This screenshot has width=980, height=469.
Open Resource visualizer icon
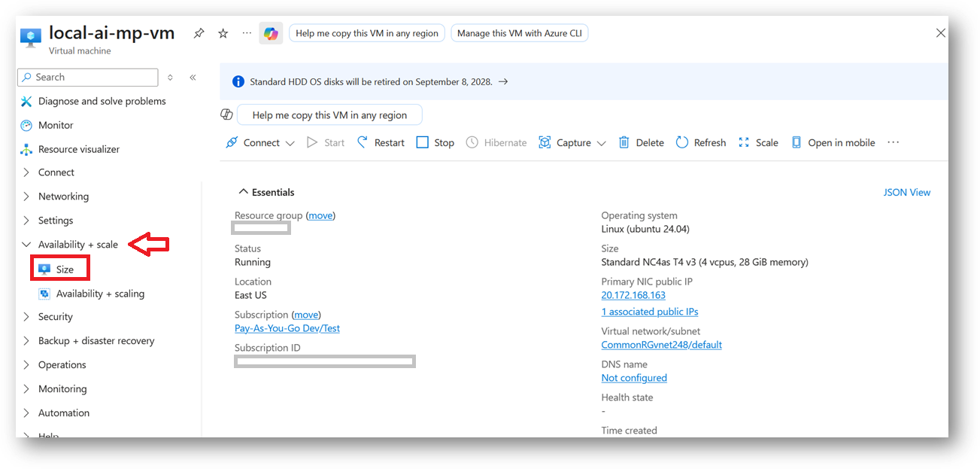click(26, 149)
